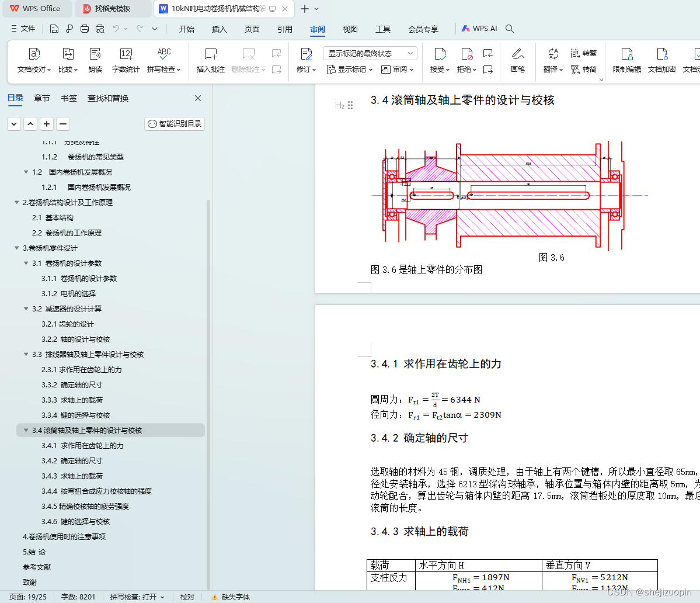Collapse the 2.卷扬机结构设计及工作原理 node
Screen dimensions: 700x603
(16, 202)
